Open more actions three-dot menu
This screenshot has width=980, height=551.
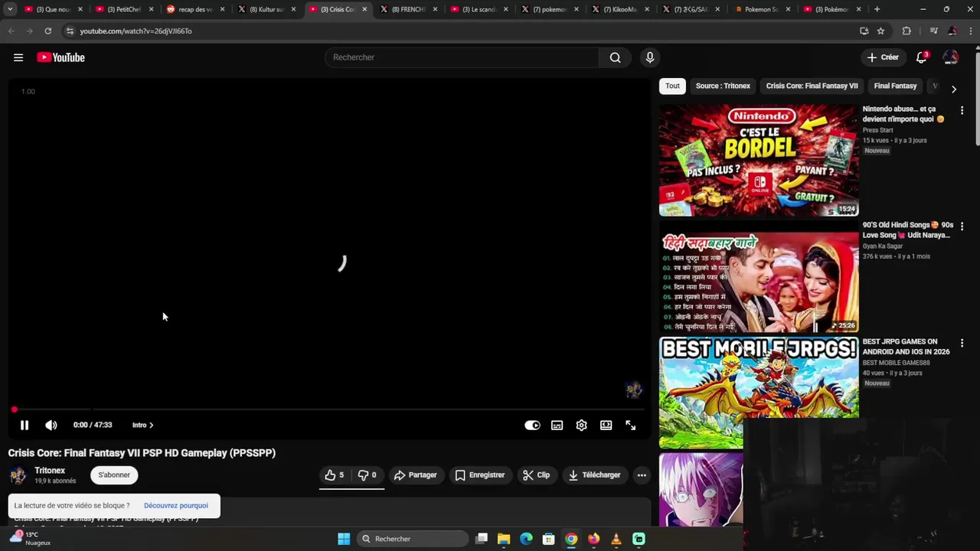pos(642,475)
